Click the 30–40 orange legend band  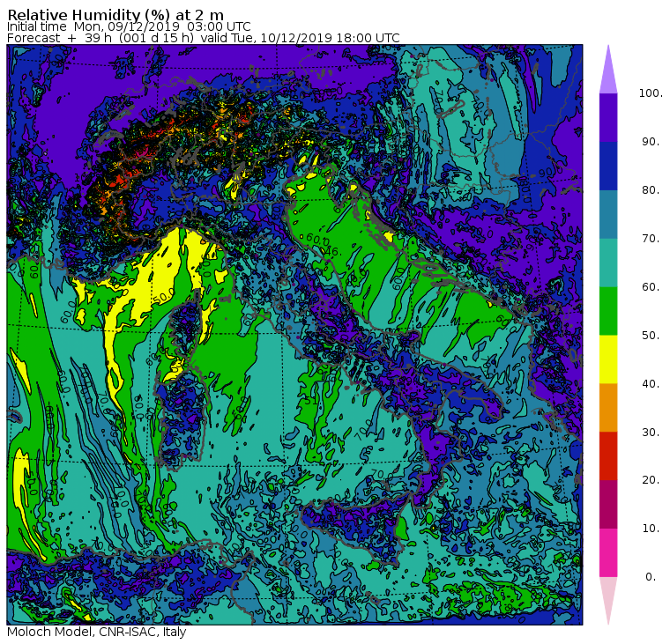[608, 408]
